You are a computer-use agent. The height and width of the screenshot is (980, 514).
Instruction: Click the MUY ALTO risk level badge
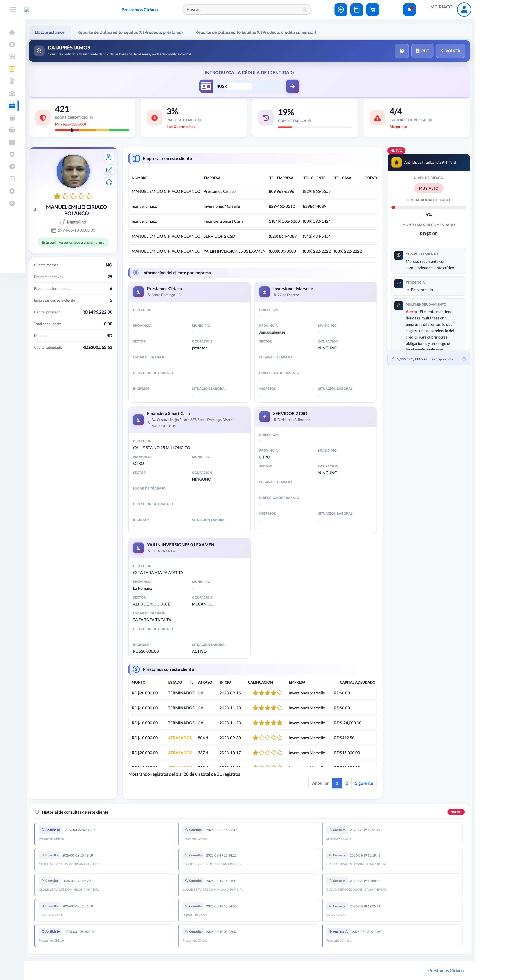(x=428, y=188)
